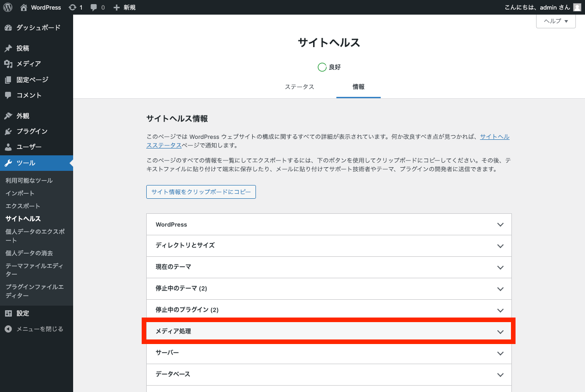Open エクスポート submenu item

(23, 206)
